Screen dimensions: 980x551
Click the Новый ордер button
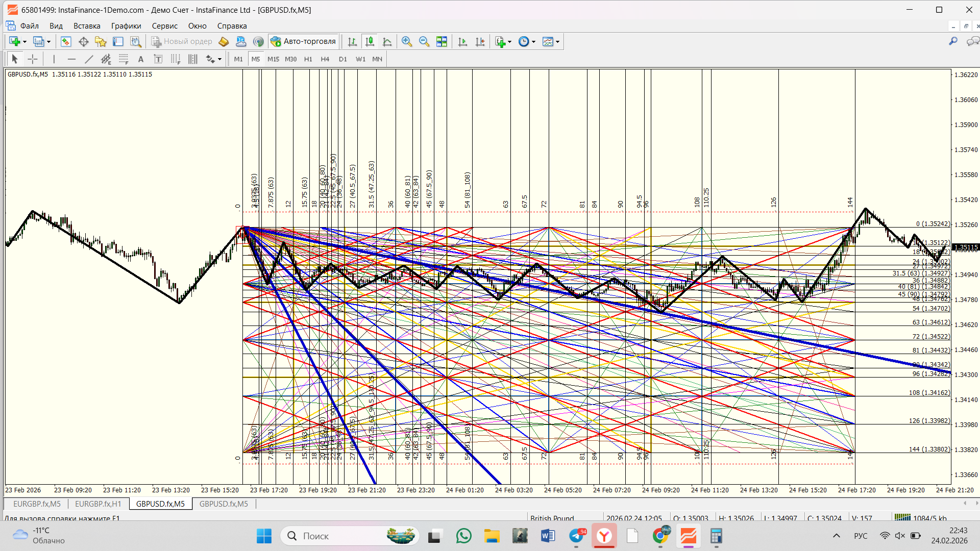click(x=182, y=42)
